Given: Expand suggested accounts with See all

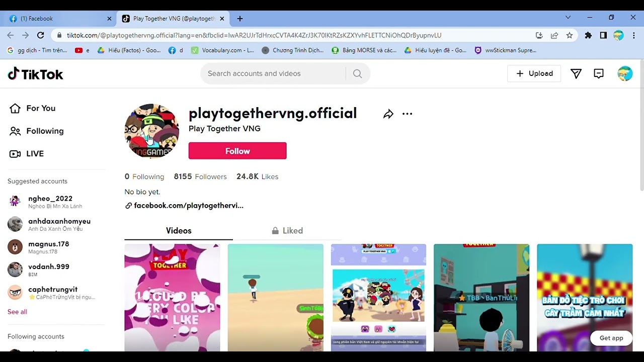Looking at the screenshot, I should point(17,312).
